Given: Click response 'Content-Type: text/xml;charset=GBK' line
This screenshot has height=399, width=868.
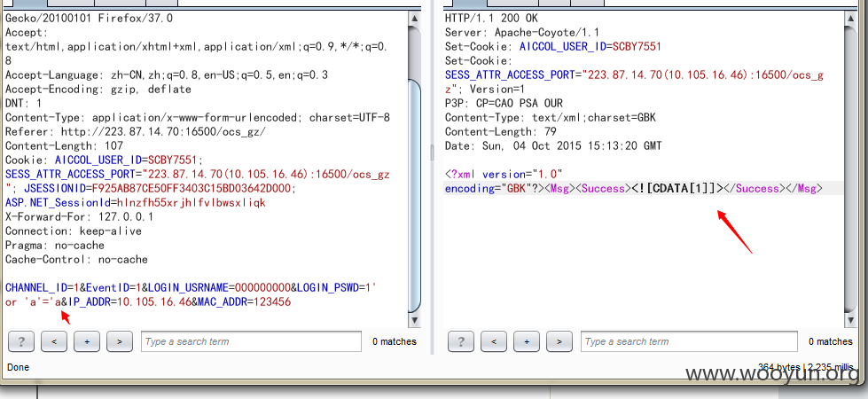Looking at the screenshot, I should coord(551,118).
